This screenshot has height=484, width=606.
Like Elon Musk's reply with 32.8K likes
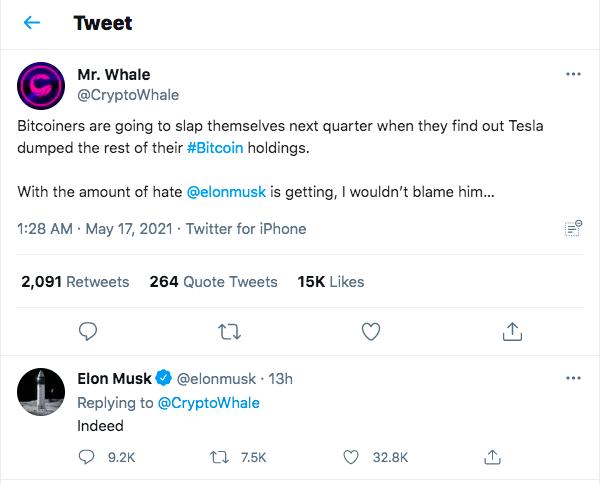click(x=351, y=457)
